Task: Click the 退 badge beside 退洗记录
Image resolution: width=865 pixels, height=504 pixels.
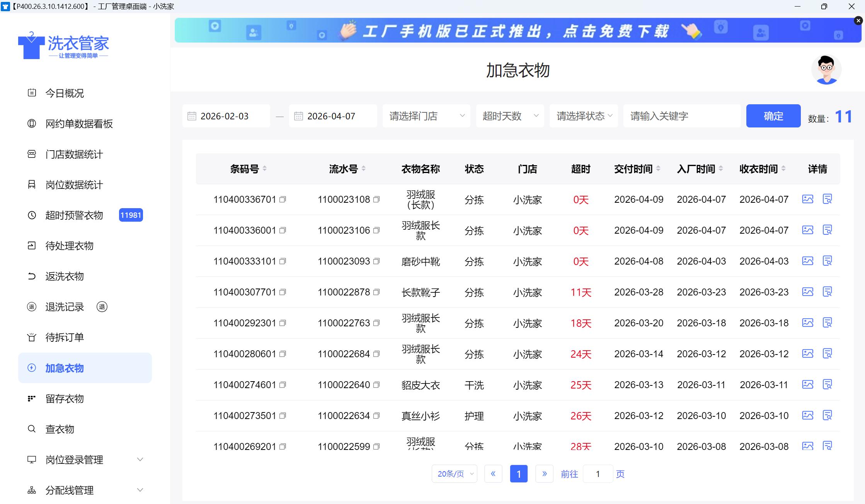Action: click(102, 307)
